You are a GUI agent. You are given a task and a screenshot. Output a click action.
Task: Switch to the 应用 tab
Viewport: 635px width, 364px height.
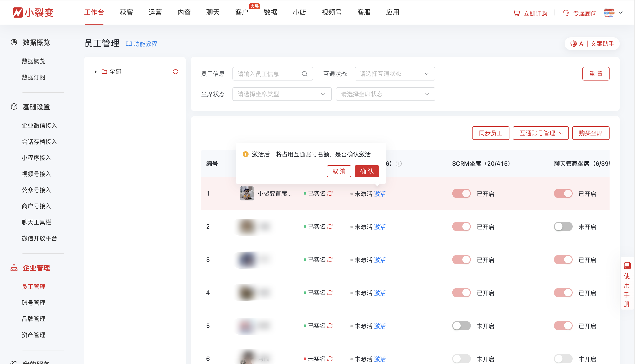(392, 12)
